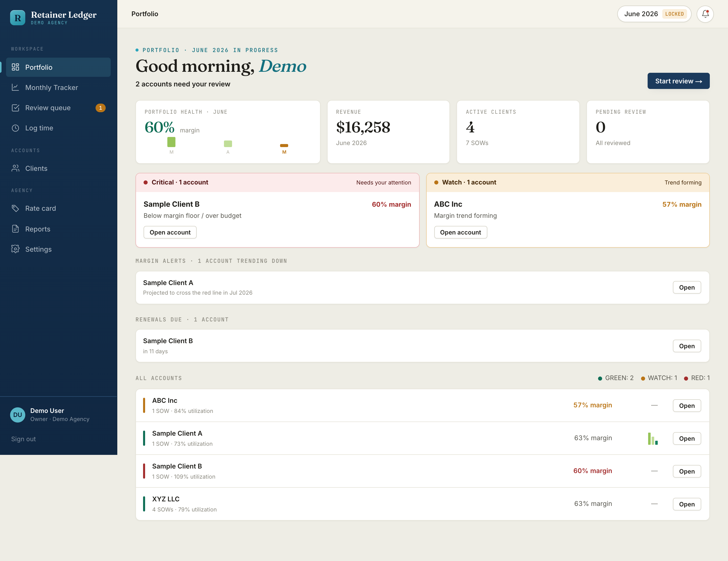The image size is (728, 561).
Task: Click '4 SOWs · 79% utilization' text
Action: (184, 509)
